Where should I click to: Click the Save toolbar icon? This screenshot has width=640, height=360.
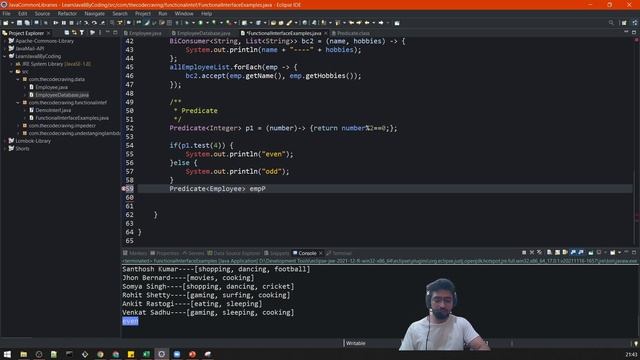pos(19,23)
